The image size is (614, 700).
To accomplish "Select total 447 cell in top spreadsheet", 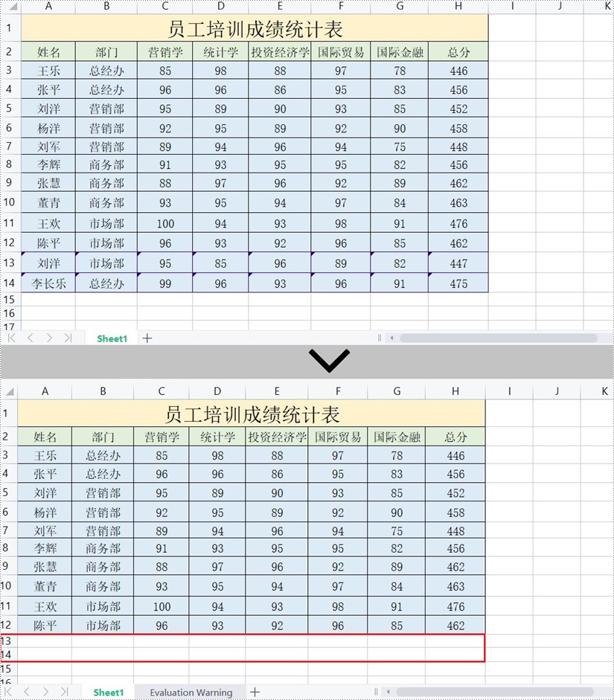I will 458,263.
